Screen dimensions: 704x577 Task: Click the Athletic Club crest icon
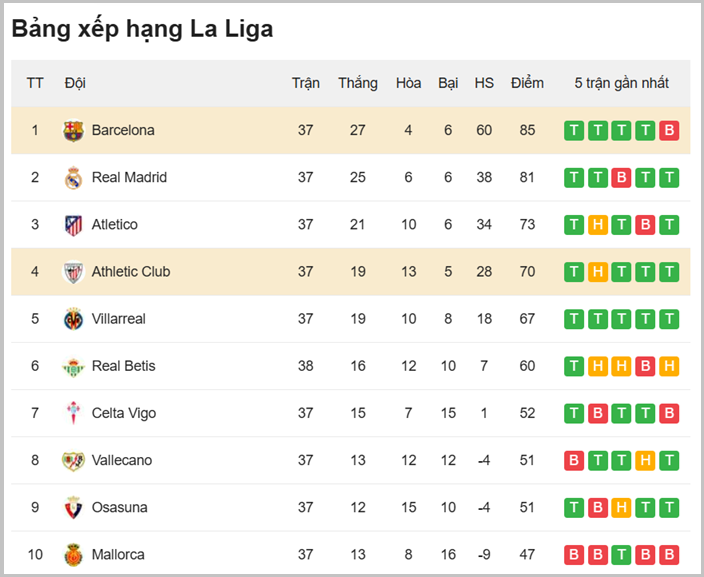[73, 272]
